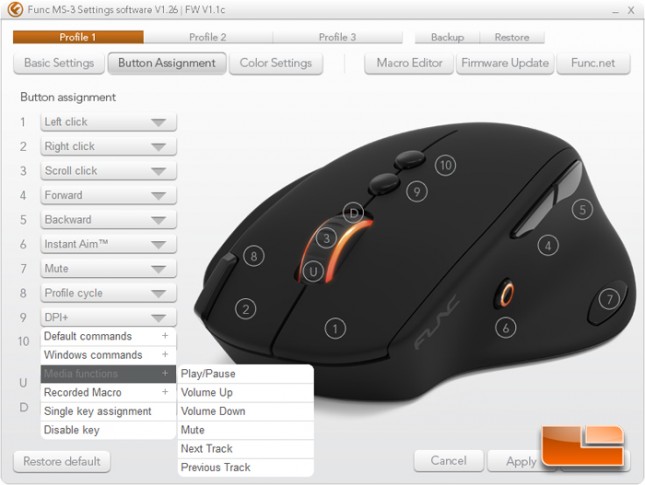Image resolution: width=645 pixels, height=485 pixels.
Task: Select the D scroll-down marker on mouse
Action: click(x=353, y=213)
